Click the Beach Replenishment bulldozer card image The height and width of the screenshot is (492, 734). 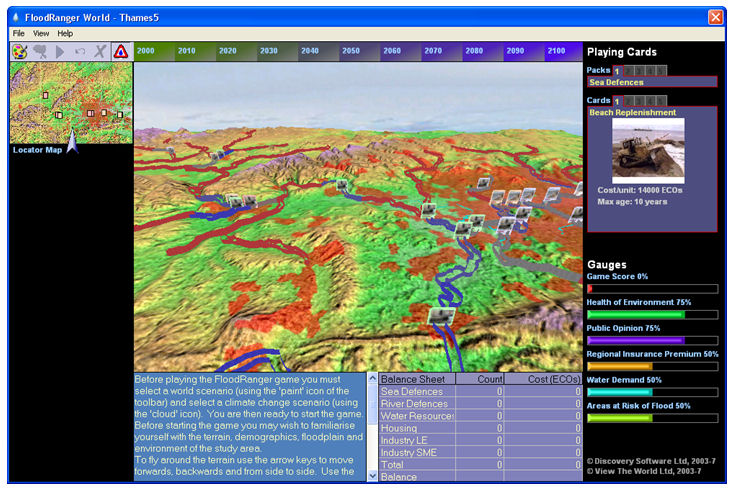point(650,151)
